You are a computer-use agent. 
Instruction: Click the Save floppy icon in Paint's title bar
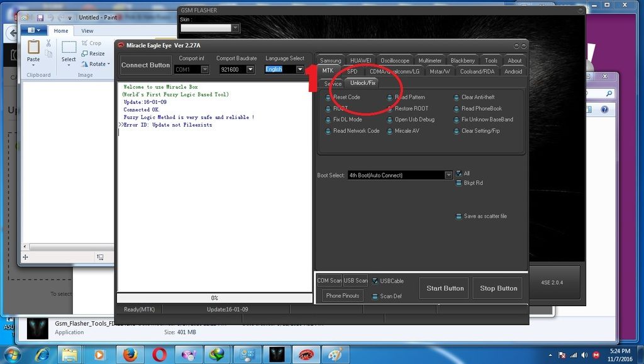(40, 18)
